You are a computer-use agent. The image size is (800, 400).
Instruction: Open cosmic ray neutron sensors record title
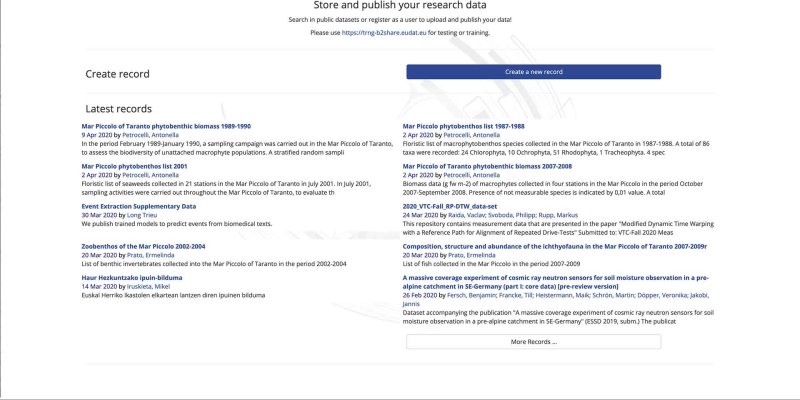point(555,282)
